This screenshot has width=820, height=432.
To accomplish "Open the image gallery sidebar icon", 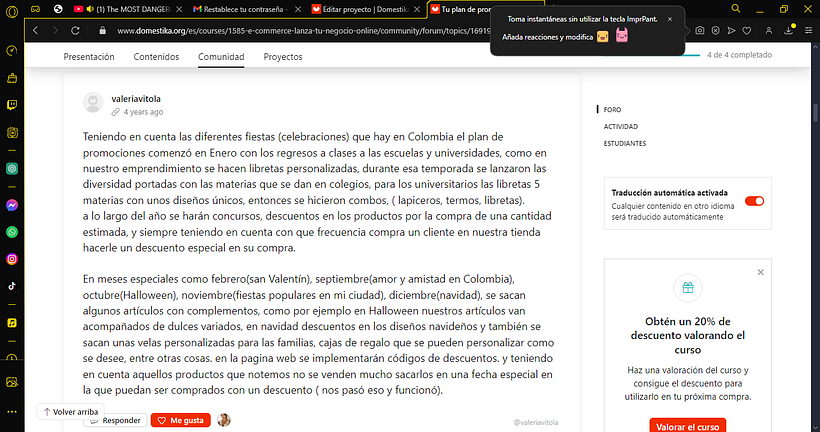I will coord(12,382).
